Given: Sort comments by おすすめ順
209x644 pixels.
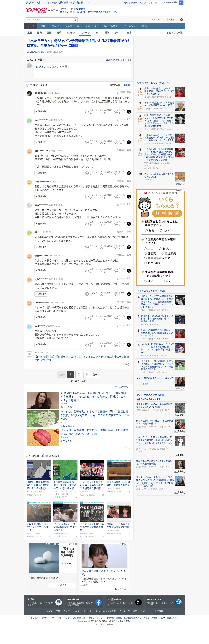Looking at the screenshot, I should click(115, 85).
